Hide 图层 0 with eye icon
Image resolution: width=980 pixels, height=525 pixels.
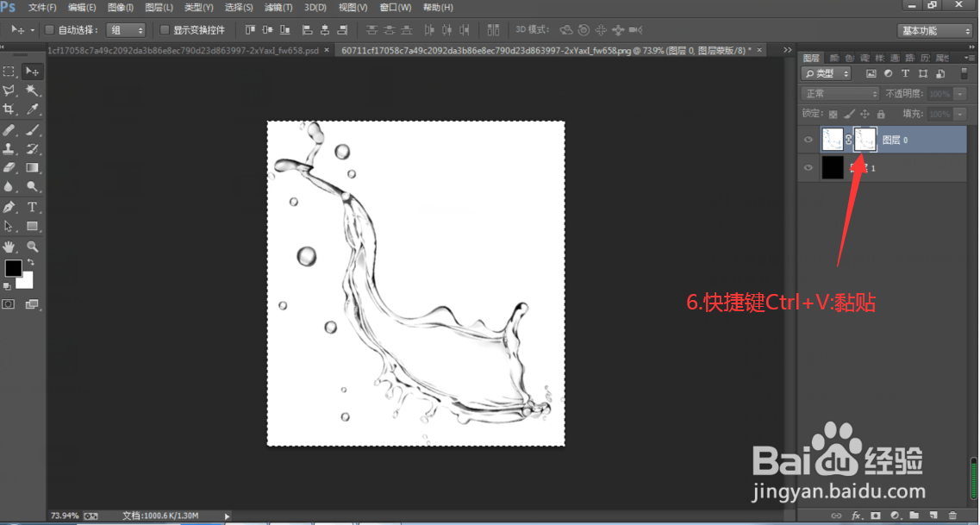point(808,140)
